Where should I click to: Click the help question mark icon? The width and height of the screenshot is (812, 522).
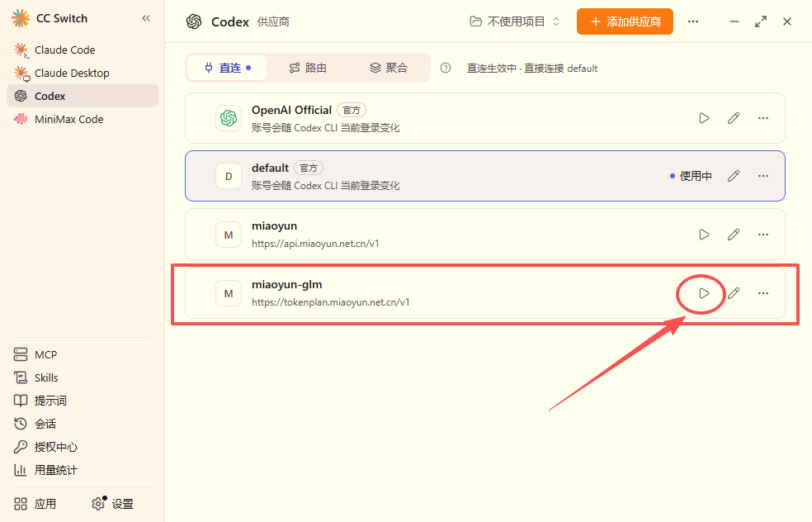(x=446, y=68)
